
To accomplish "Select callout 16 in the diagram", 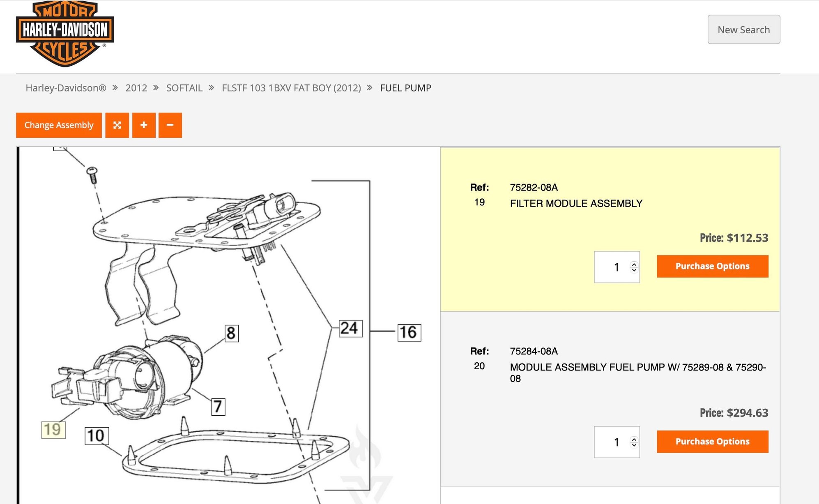I will [409, 332].
